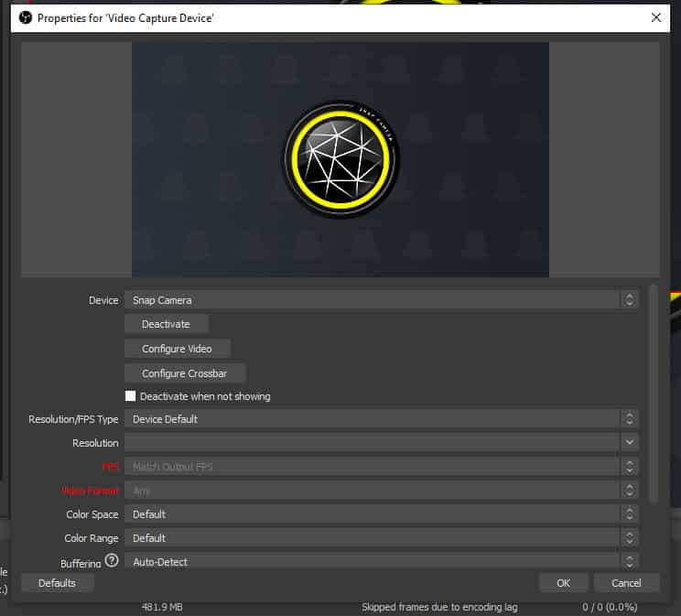Screen dimensions: 681x616
Task: Click the Resolution/FPS Type selector arrows
Action: [x=630, y=419]
